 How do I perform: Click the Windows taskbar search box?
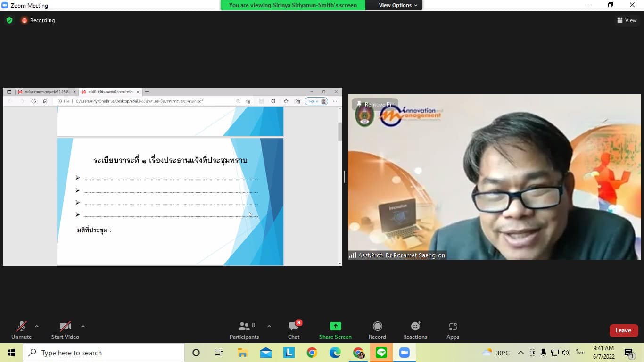(104, 353)
